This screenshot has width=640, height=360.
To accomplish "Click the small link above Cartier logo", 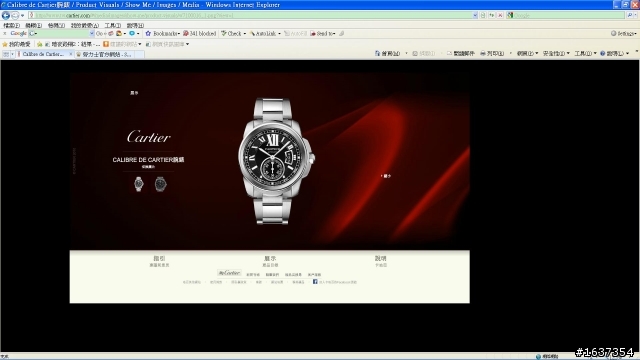I will coord(134,93).
